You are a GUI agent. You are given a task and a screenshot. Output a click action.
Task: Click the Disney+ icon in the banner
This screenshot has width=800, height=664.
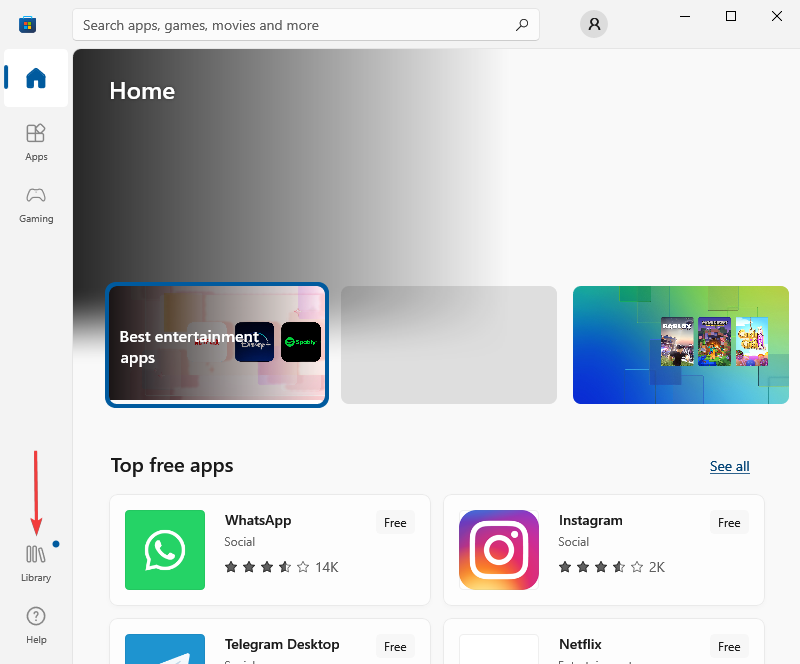click(x=255, y=342)
